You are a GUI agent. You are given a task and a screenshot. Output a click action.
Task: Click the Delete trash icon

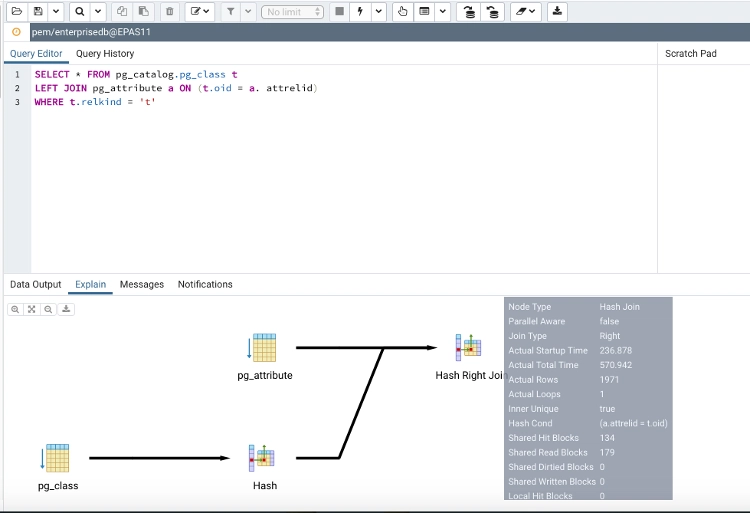click(x=169, y=11)
